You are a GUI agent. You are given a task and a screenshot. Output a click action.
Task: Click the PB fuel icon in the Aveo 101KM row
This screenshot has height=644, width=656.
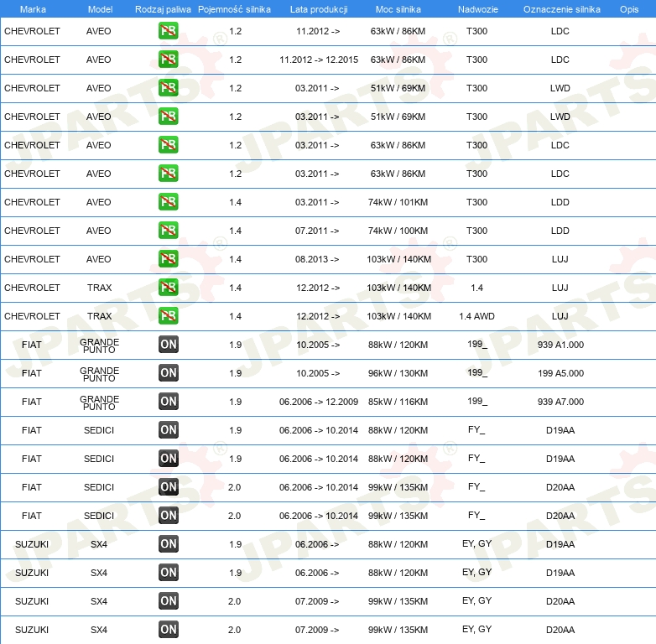tap(169, 202)
